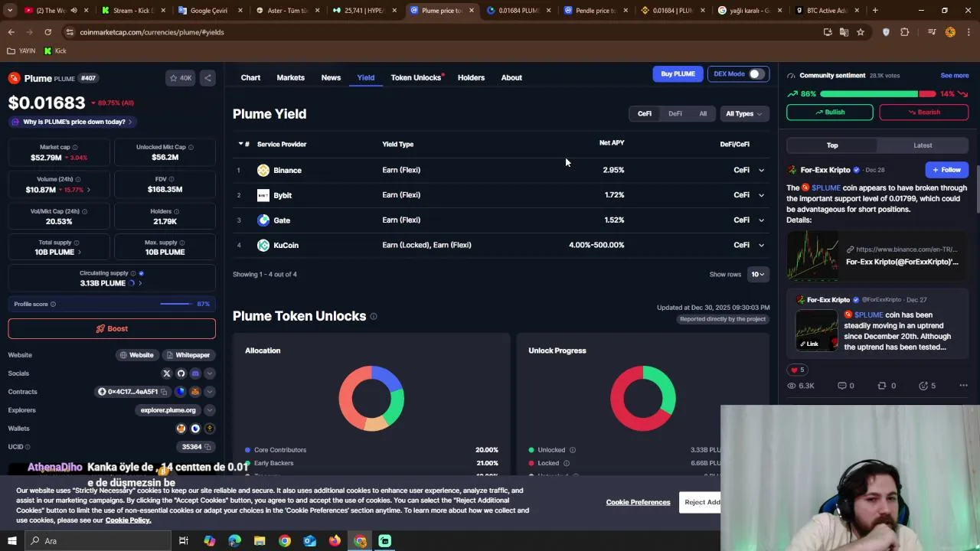
Task: Share Plume via the share icon
Action: point(207,78)
